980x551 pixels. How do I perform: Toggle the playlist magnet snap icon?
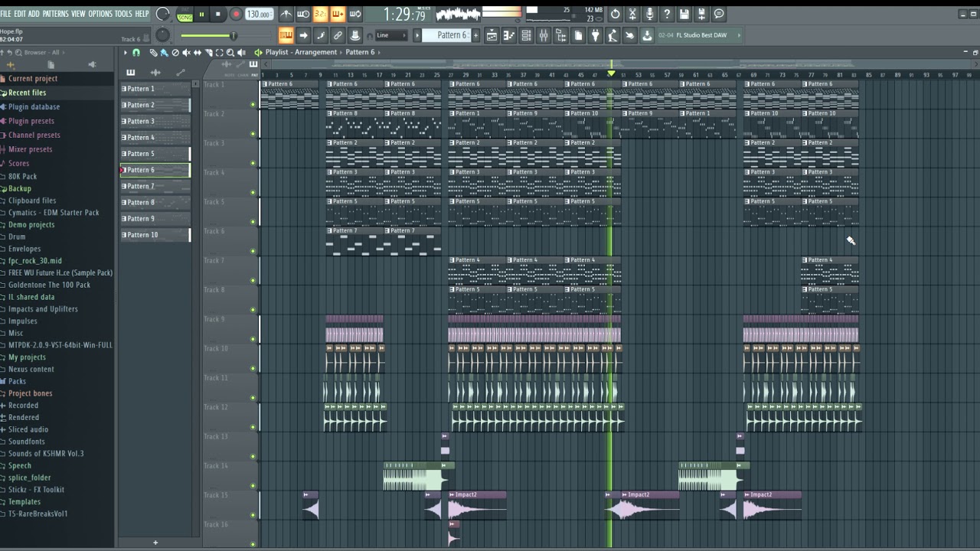(x=136, y=53)
